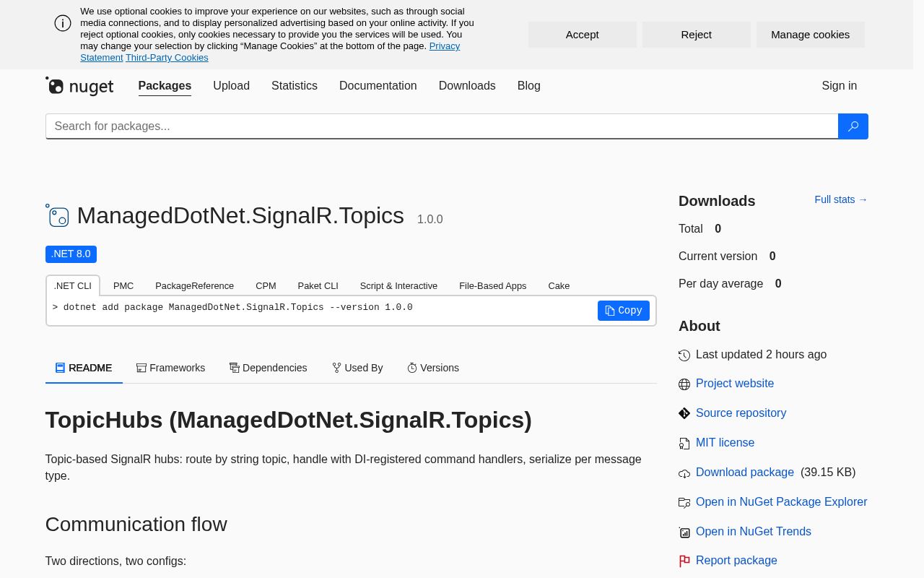Open Full stats link

(841, 199)
